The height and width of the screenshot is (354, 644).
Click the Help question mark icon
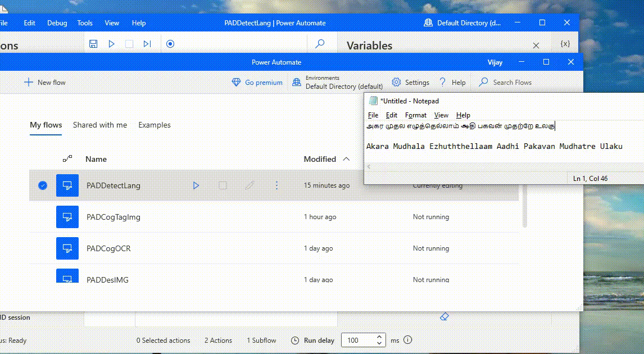(442, 82)
